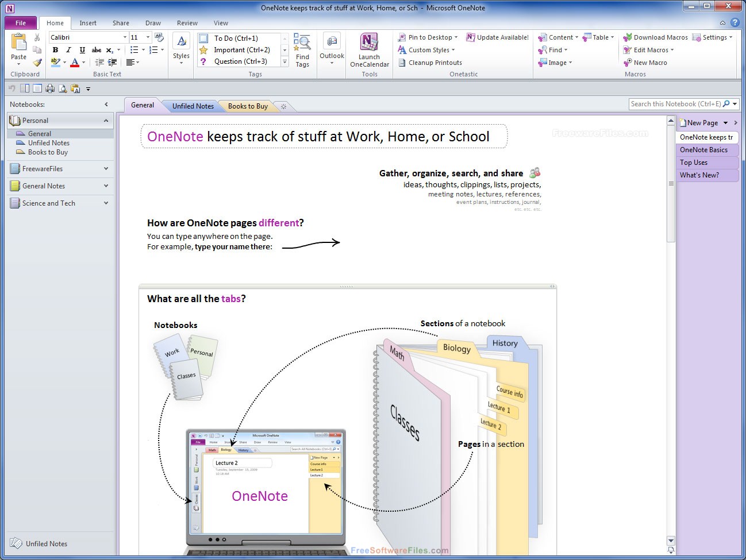Viewport: 746px width, 560px height.
Task: Switch to the Draw ribbon tab
Action: tap(153, 23)
